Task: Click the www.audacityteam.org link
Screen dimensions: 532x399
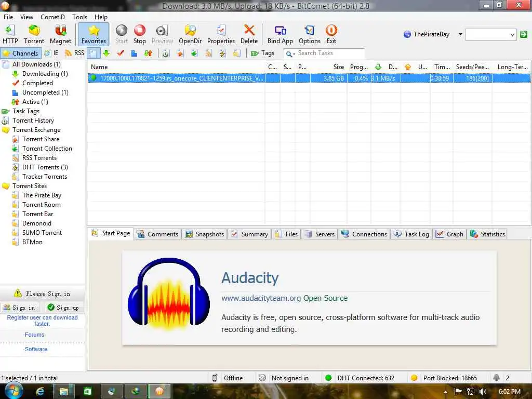Action: tap(261, 298)
